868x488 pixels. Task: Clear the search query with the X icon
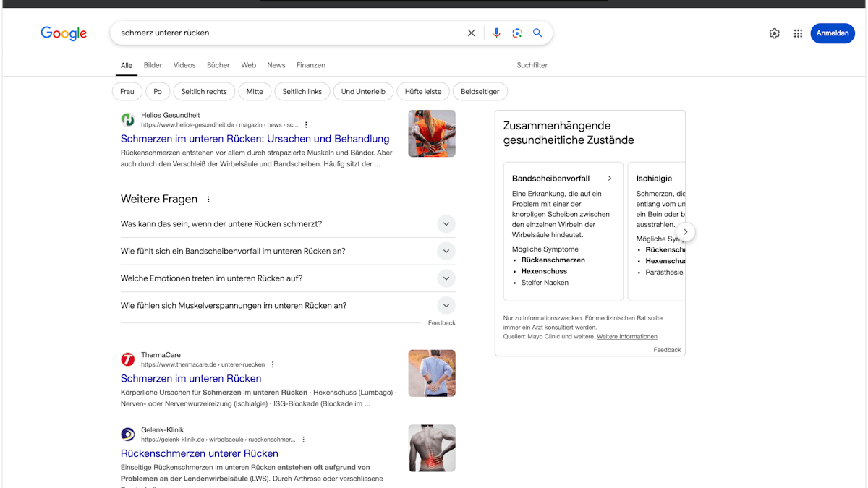click(471, 33)
